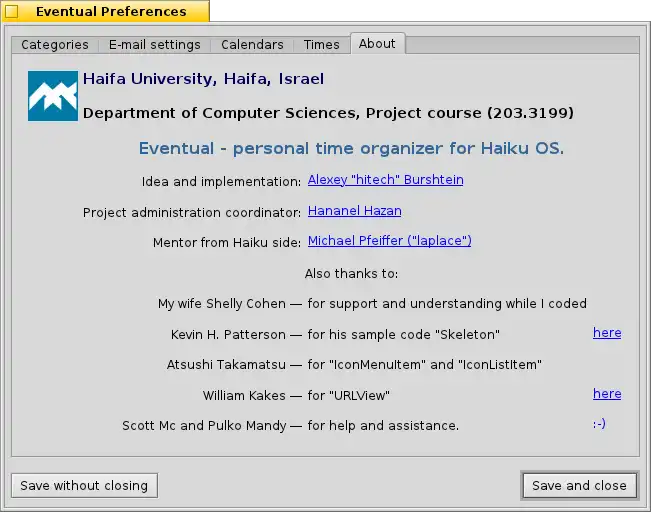This screenshot has height=512, width=651.
Task: Open the Michael Pfeiffer ("laplace") link
Action: click(389, 241)
